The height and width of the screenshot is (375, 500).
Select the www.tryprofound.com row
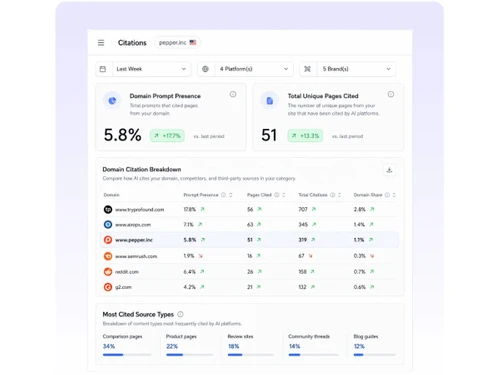[250, 209]
